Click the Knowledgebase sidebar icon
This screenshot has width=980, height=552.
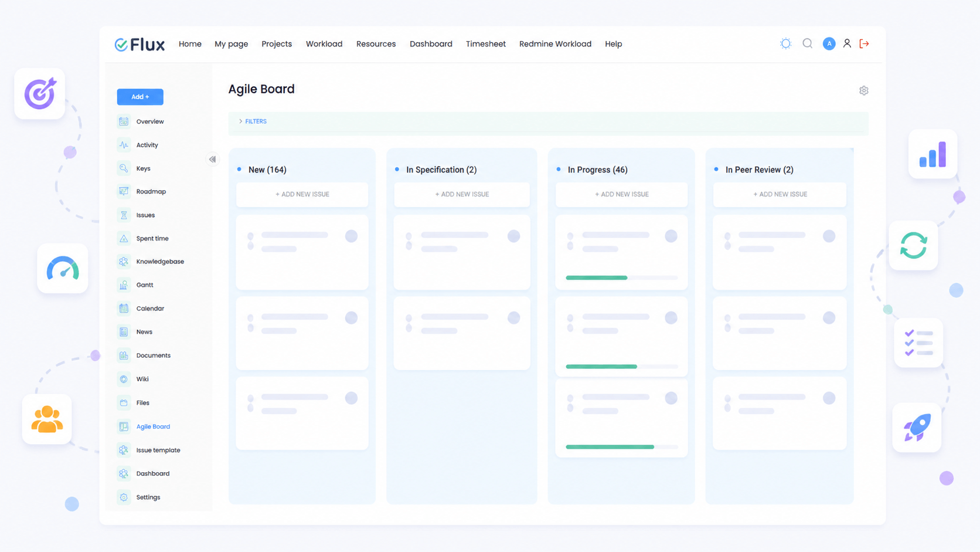(124, 262)
